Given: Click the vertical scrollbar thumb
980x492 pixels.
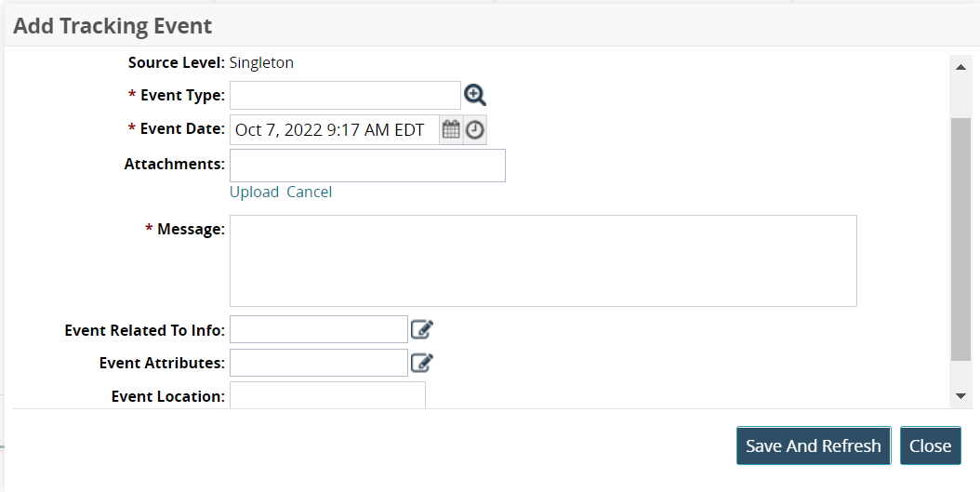Looking at the screenshot, I should pos(960,237).
